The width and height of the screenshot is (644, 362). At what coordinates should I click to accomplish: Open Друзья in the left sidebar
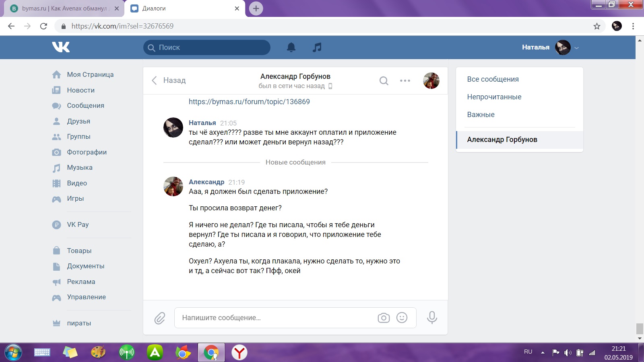click(78, 121)
